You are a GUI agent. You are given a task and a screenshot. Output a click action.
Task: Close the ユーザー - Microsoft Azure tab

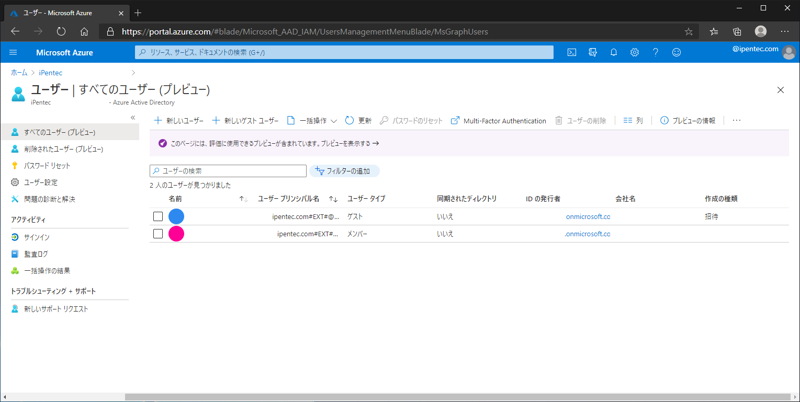point(119,13)
